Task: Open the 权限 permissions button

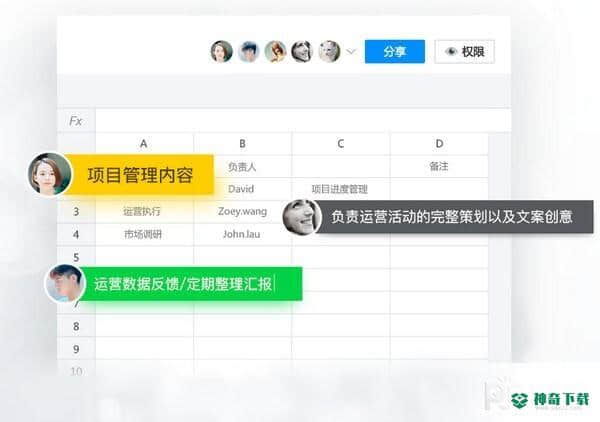Action: 465,51
